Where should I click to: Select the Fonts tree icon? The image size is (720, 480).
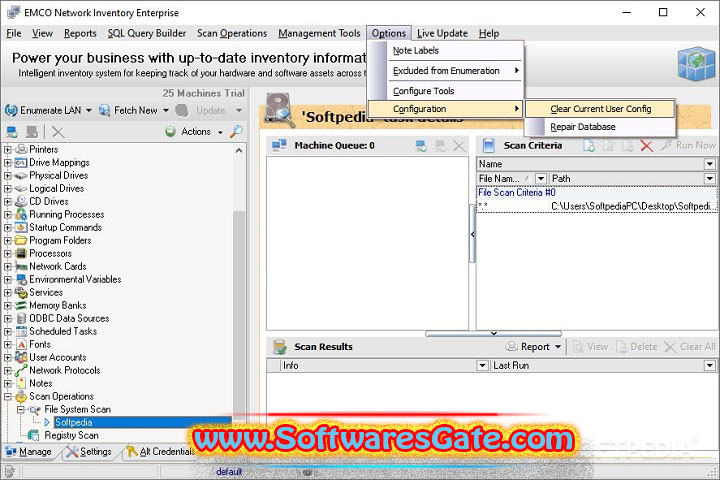point(21,344)
